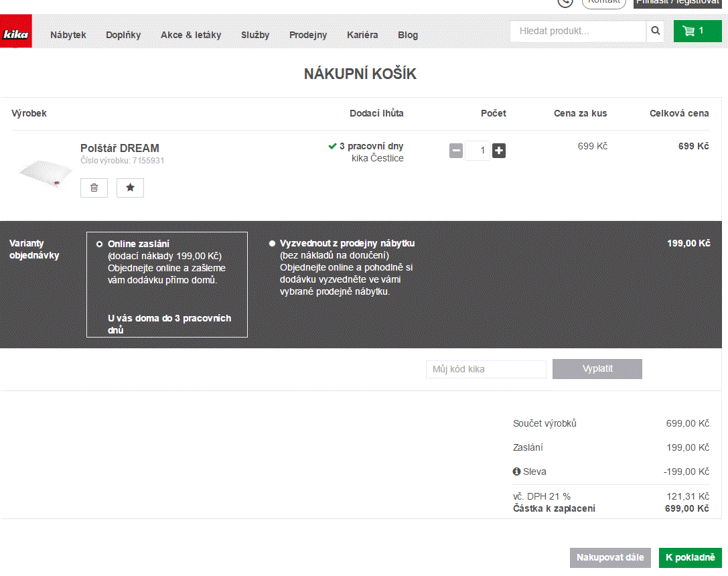Delete Polštář DREAM with trash icon
Viewport: 728px width, 576px height.
tap(94, 188)
